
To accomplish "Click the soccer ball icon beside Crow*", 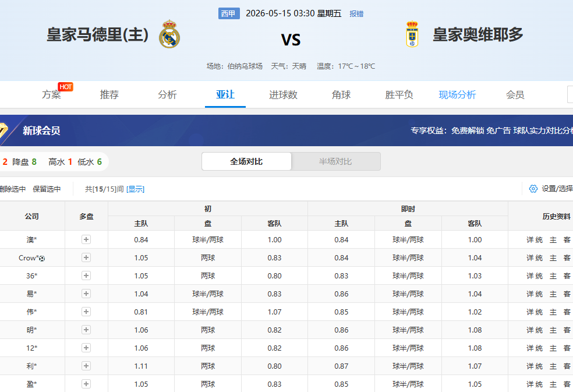I will [x=42, y=259].
